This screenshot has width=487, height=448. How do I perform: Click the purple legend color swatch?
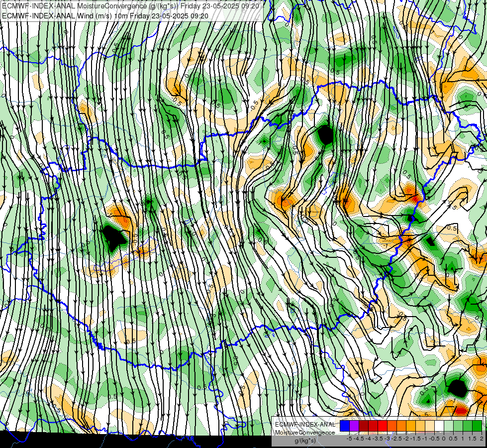pos(354,426)
